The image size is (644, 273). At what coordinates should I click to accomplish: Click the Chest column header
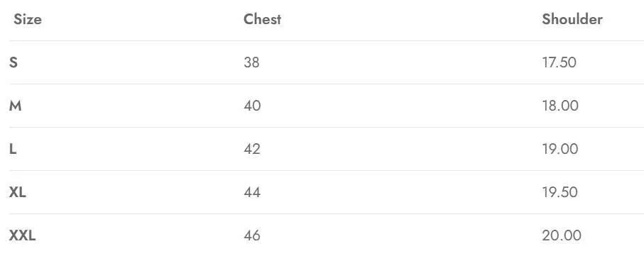(x=263, y=19)
